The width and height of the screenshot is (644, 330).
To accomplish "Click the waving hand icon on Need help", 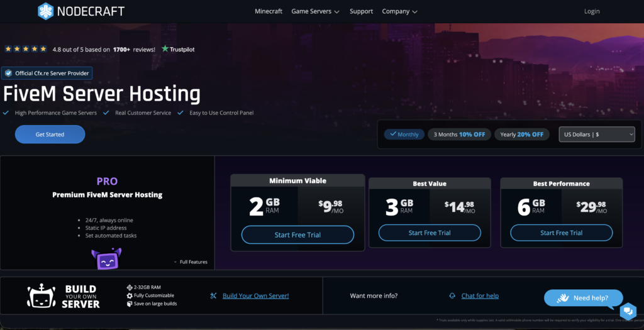I will [562, 298].
